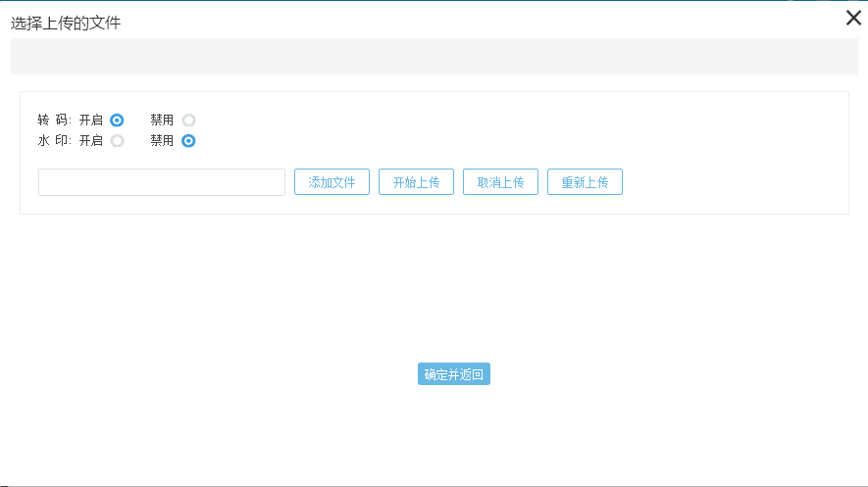Close the 选择上传的文件 dialog
This screenshot has height=487, width=868.
click(853, 18)
